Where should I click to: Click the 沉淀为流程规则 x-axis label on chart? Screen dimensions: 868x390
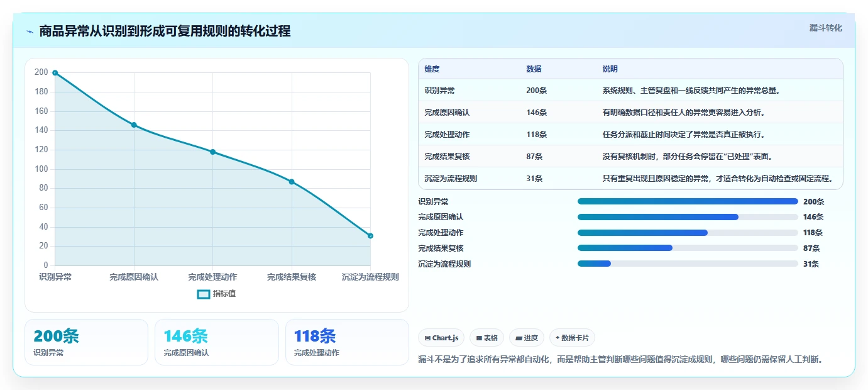370,277
